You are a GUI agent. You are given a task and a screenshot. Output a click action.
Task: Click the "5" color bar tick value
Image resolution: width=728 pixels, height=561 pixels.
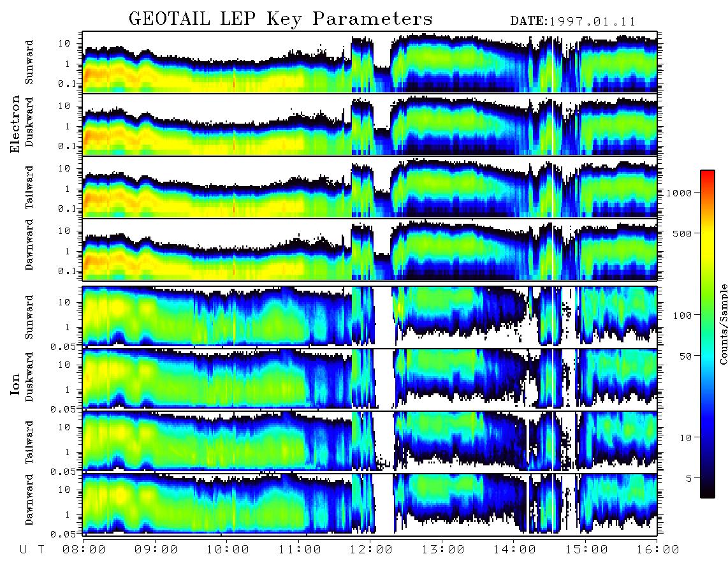[688, 479]
